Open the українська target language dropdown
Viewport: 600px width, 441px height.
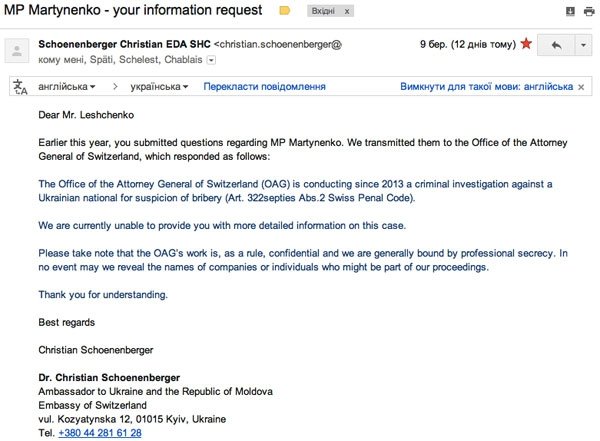pyautogui.click(x=158, y=87)
